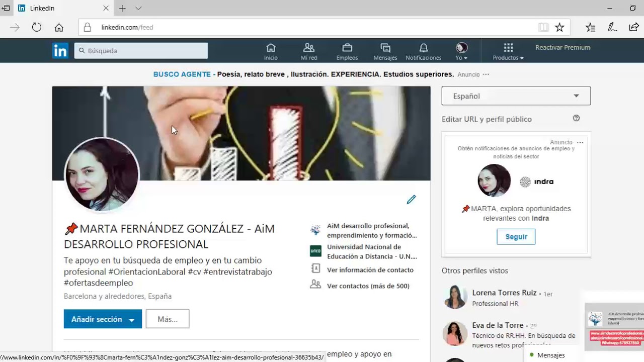The image size is (644, 362).
Task: Click the profile name MARTA FERNÁNDEZ GONZÁLEZ heading
Action: click(x=169, y=236)
